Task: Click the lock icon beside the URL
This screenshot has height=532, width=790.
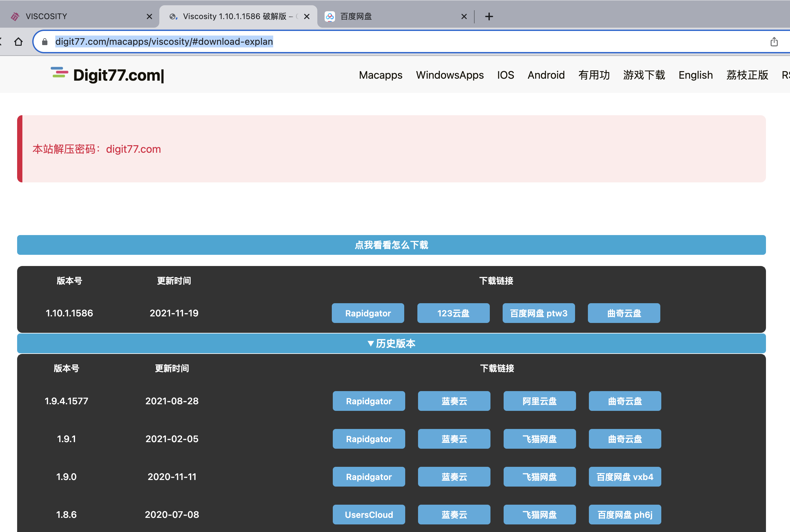Action: point(44,42)
